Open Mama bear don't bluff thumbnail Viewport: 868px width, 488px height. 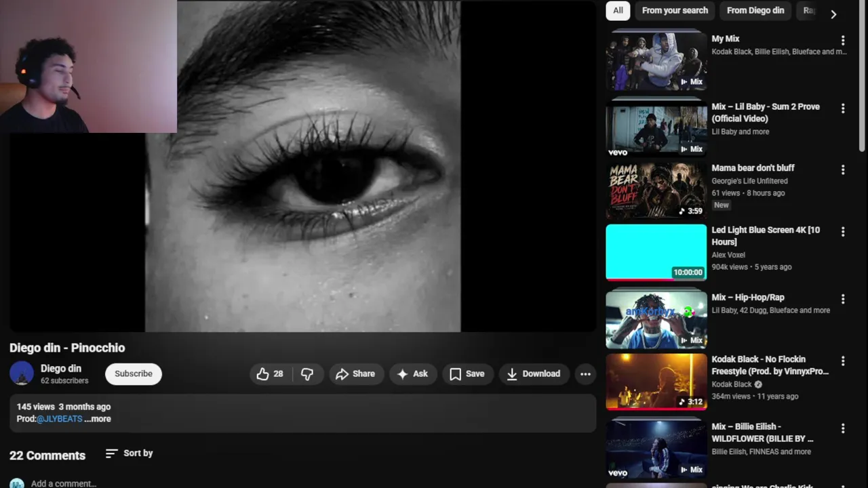(656, 190)
